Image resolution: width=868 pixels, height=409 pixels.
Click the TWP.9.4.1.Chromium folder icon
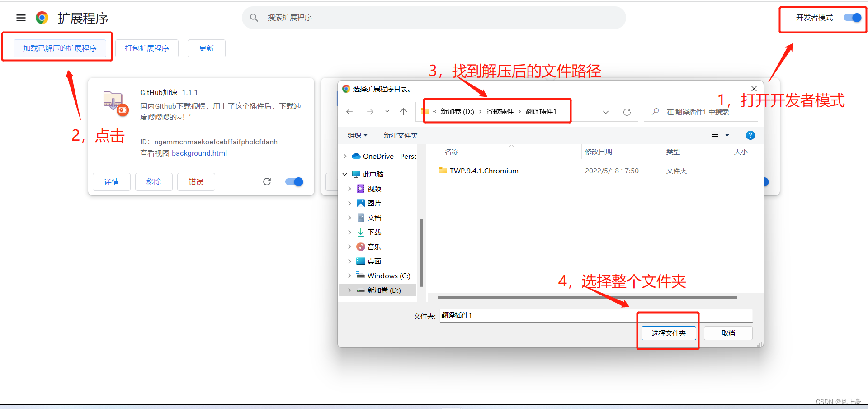[x=443, y=170]
